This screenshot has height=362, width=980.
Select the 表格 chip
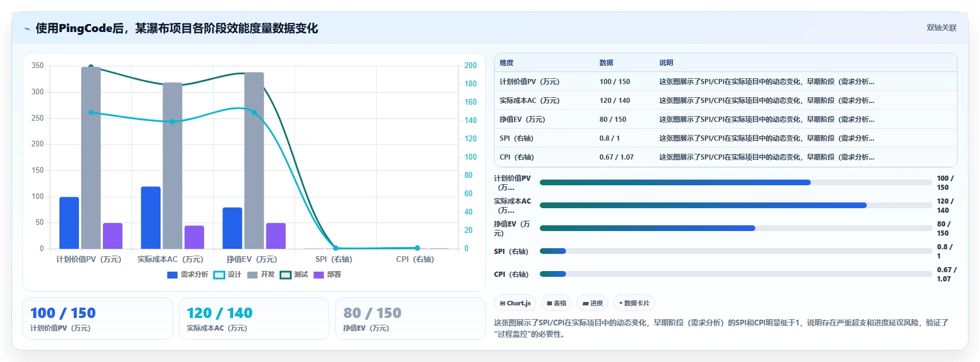point(556,303)
